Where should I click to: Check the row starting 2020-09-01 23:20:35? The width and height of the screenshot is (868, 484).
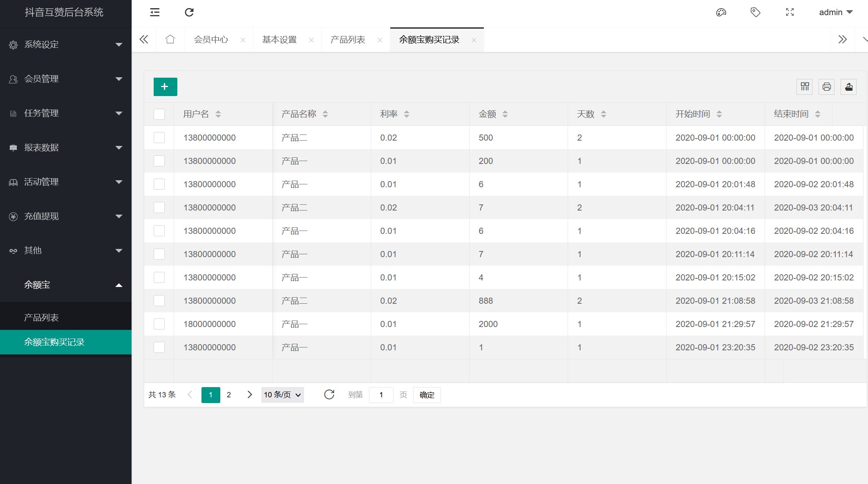(159, 347)
